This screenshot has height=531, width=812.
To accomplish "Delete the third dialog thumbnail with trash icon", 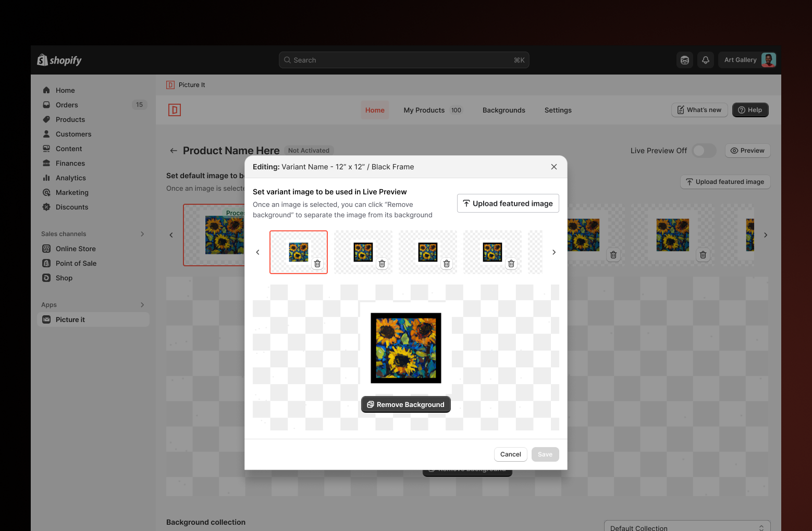I will click(x=447, y=264).
